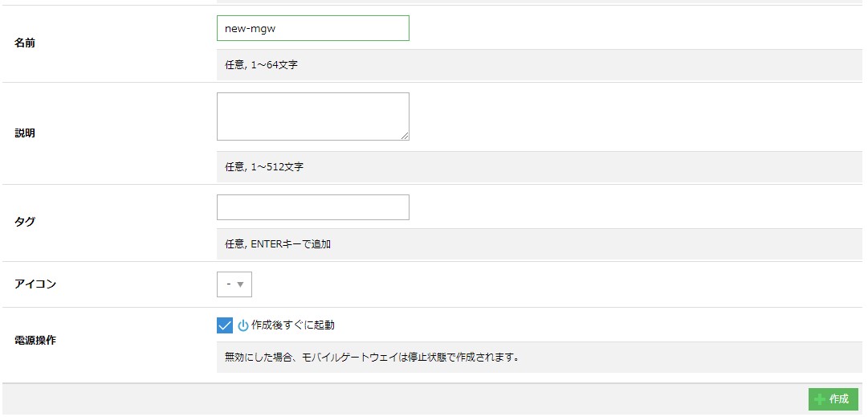Click the empty タグ input field

(x=312, y=207)
